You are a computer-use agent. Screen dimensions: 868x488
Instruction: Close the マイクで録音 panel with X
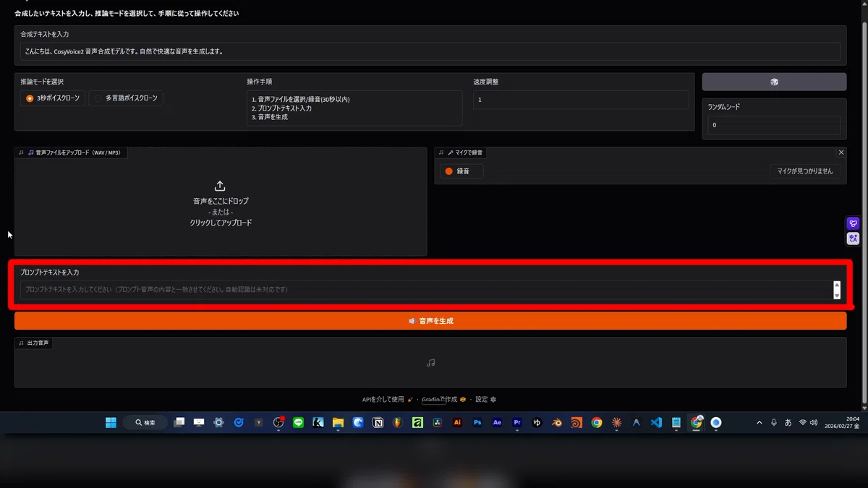841,153
